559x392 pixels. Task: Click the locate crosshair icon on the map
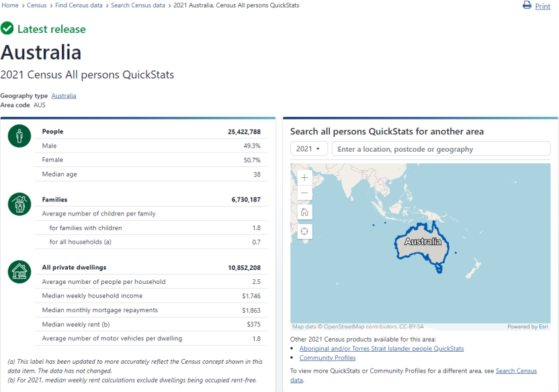304,231
